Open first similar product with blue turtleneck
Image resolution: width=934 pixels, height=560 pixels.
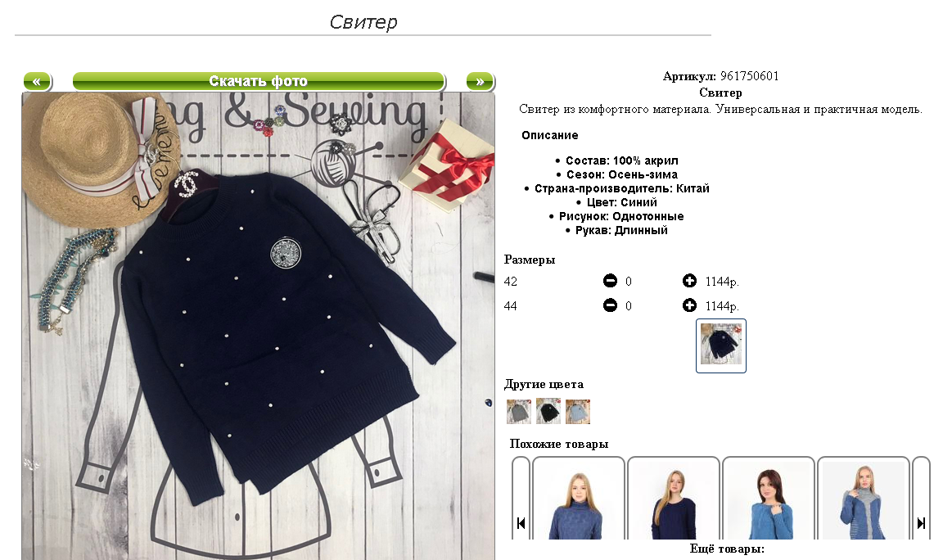[x=579, y=499]
